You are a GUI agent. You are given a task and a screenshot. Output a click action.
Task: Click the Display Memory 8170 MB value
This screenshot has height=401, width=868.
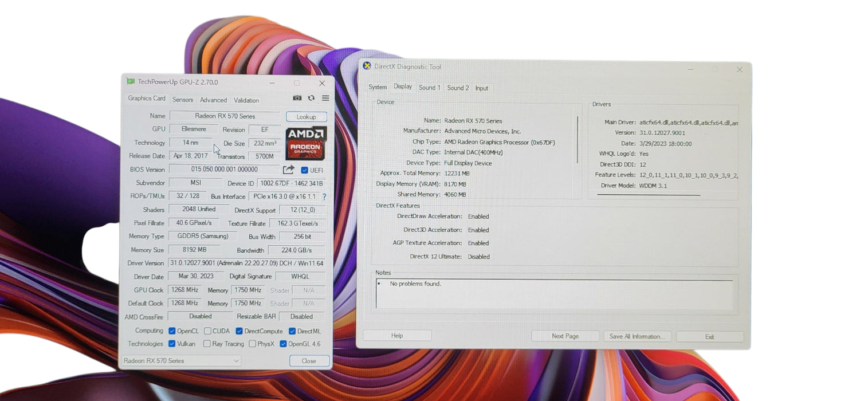455,184
